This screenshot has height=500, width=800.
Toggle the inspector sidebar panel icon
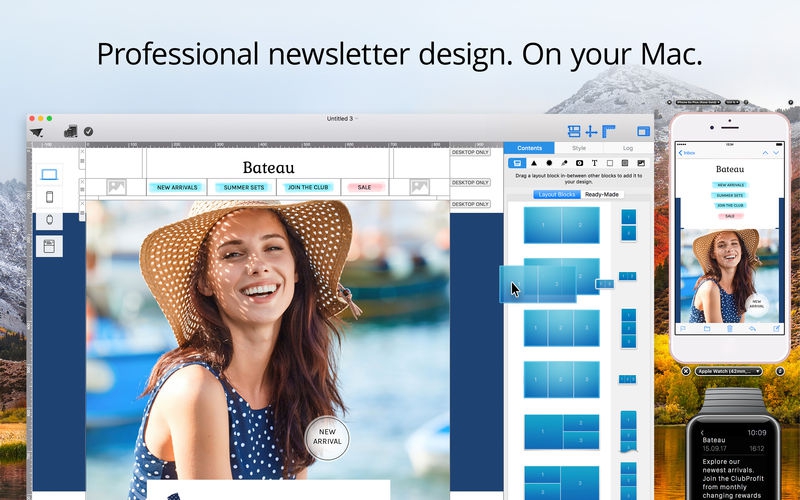coord(643,132)
